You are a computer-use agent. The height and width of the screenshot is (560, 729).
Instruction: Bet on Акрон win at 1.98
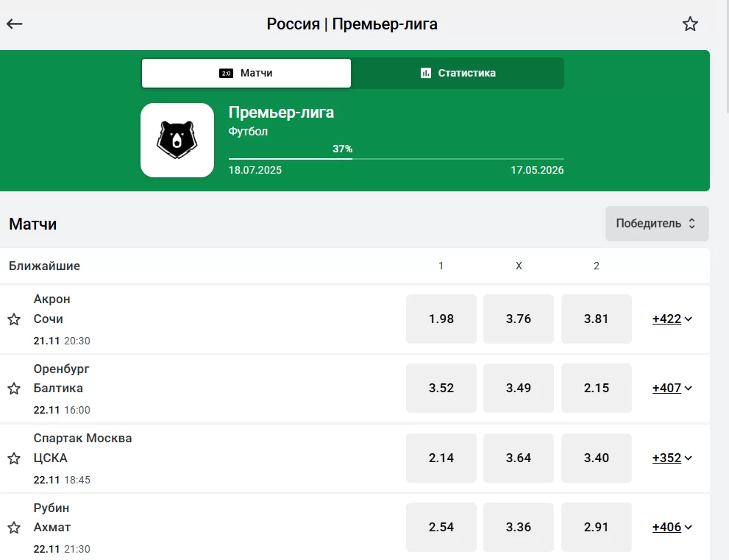441,319
